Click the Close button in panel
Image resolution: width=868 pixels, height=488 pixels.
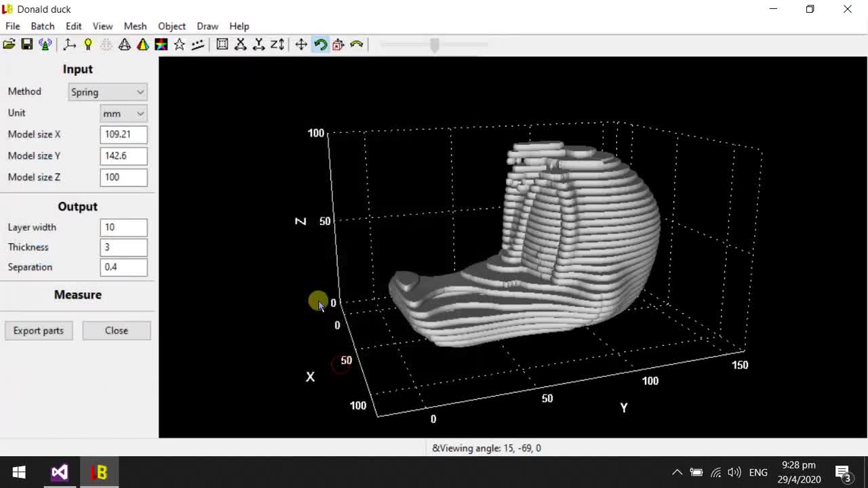pyautogui.click(x=117, y=331)
